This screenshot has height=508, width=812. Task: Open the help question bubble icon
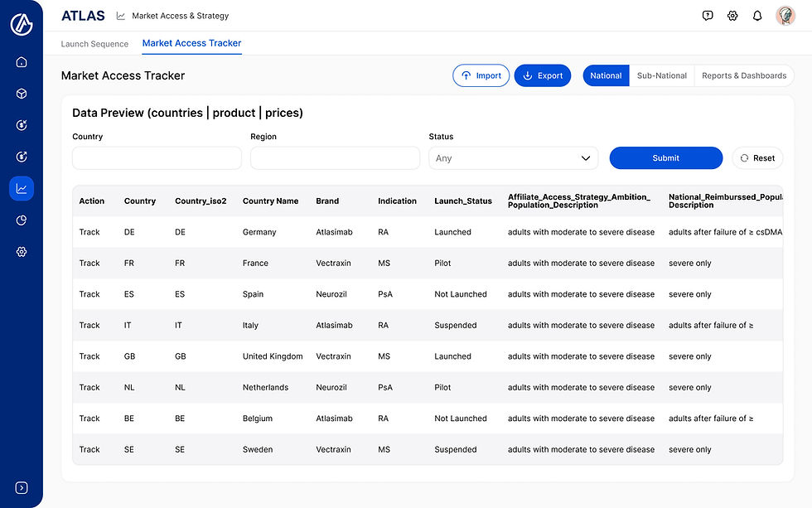click(708, 16)
